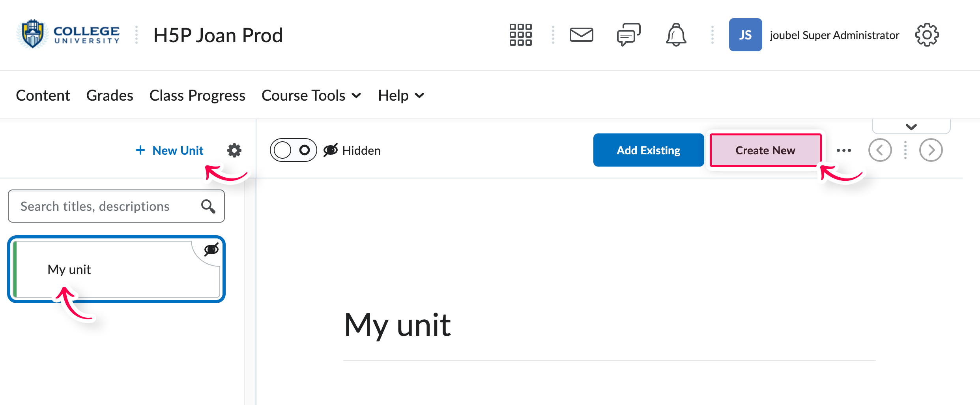Expand the Course Tools dropdown
This screenshot has width=980, height=405.
click(311, 96)
